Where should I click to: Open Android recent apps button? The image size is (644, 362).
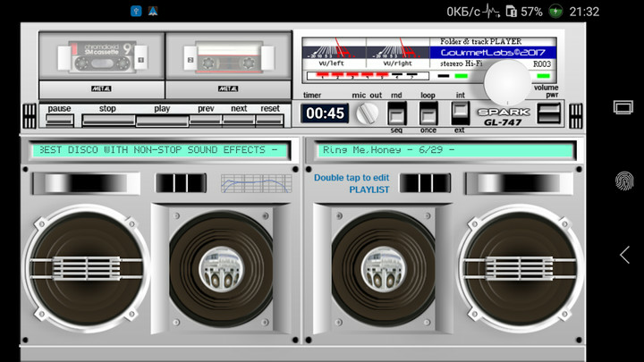coord(623,107)
